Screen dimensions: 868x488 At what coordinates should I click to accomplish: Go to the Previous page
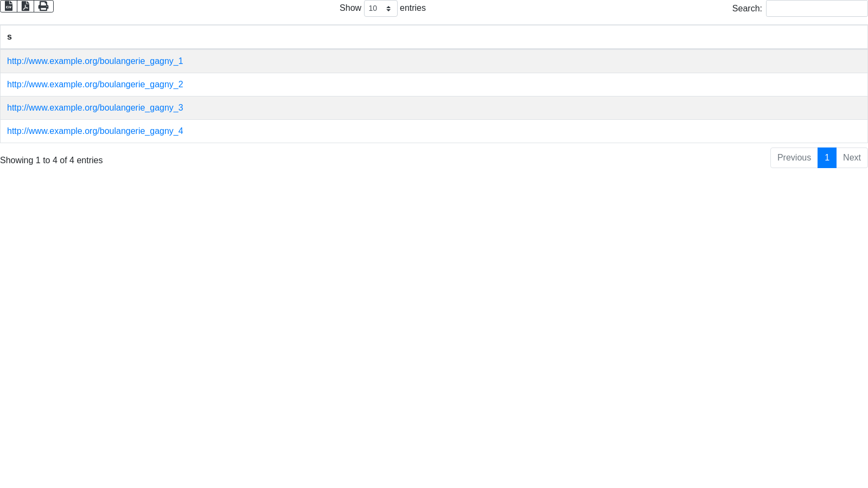pyautogui.click(x=794, y=158)
